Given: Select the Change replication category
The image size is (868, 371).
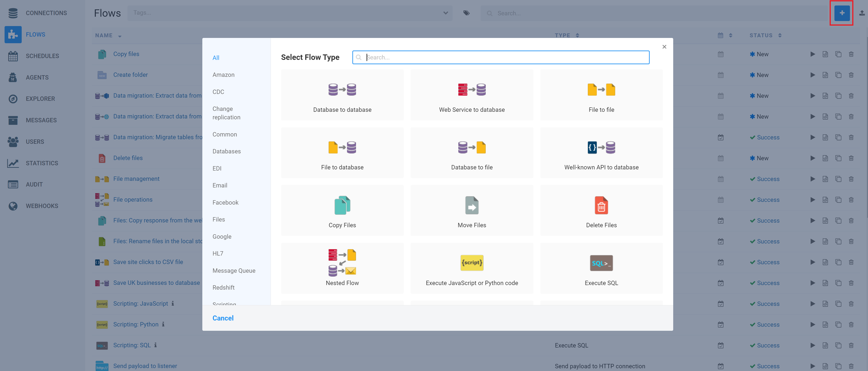Looking at the screenshot, I should [x=226, y=113].
